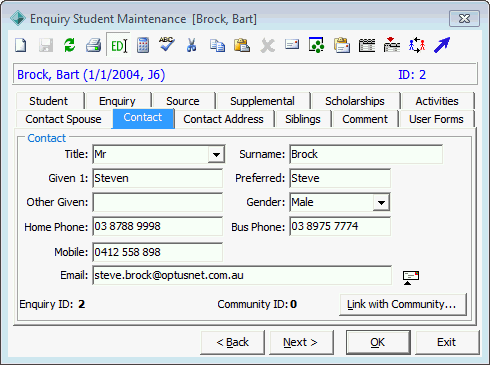Click the Print icon in toolbar
The image size is (490, 365).
coord(93,45)
